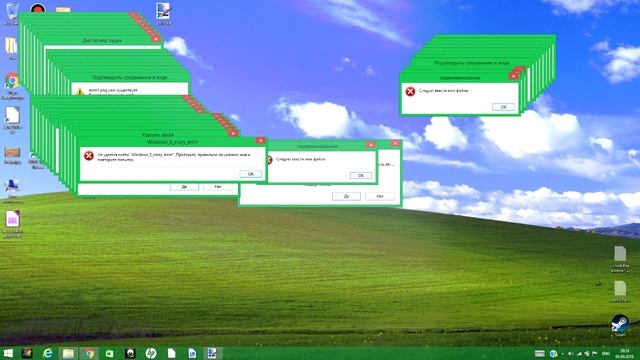
Task: Close the center rename error dialog
Action: tap(371, 144)
